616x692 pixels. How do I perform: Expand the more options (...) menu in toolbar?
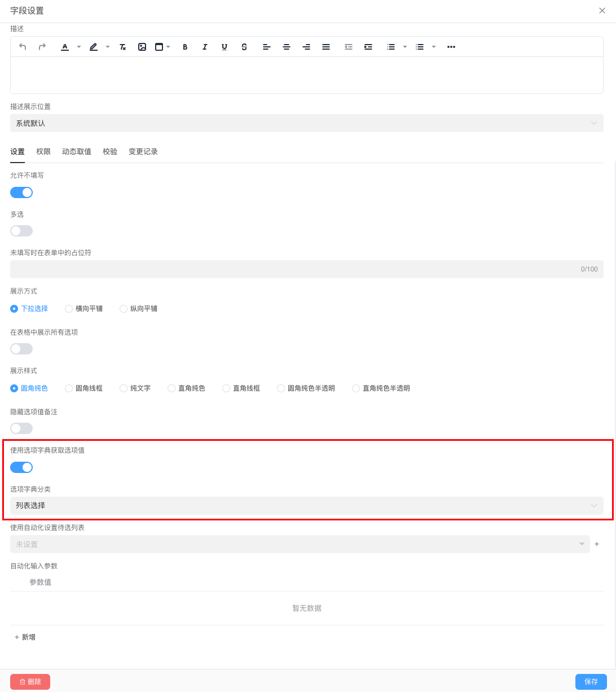click(x=451, y=47)
